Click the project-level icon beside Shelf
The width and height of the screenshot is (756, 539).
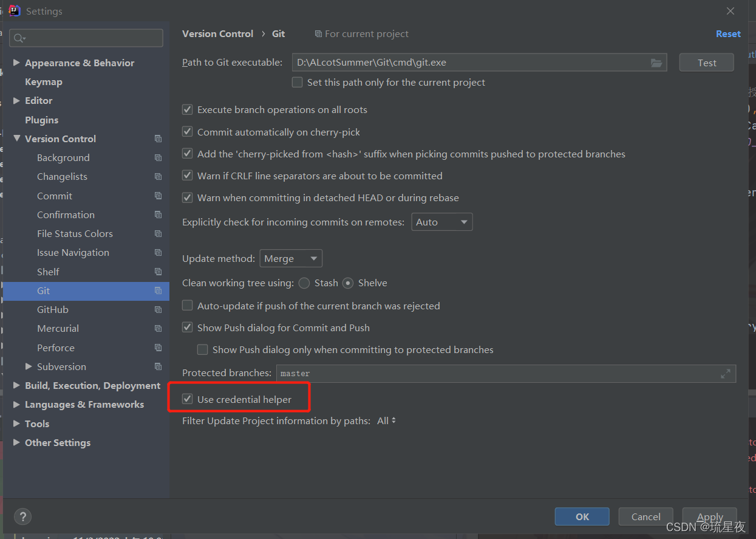pyautogui.click(x=158, y=272)
